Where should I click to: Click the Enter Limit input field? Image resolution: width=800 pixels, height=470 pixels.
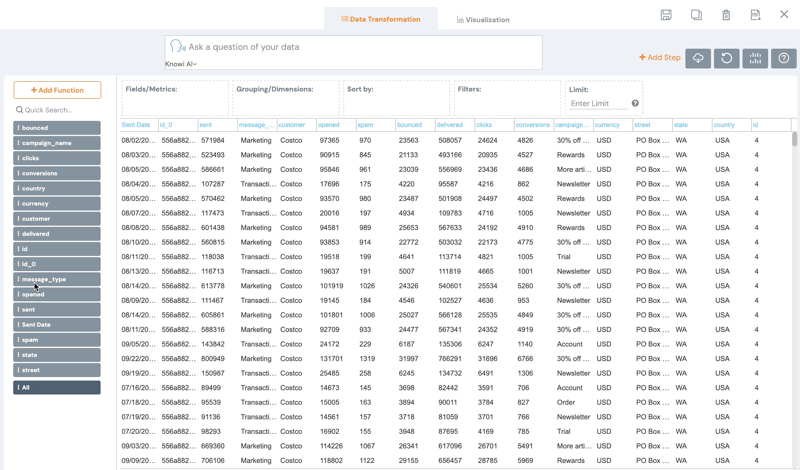(x=597, y=103)
